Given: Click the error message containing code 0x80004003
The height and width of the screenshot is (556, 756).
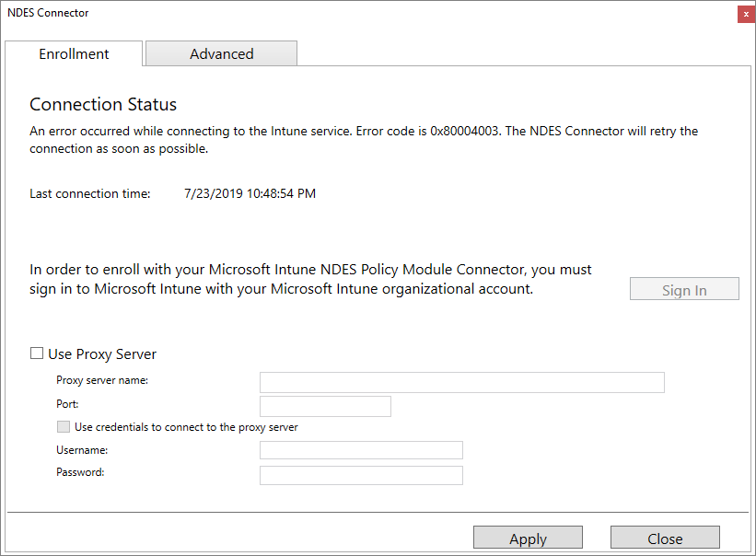Looking at the screenshot, I should click(364, 140).
